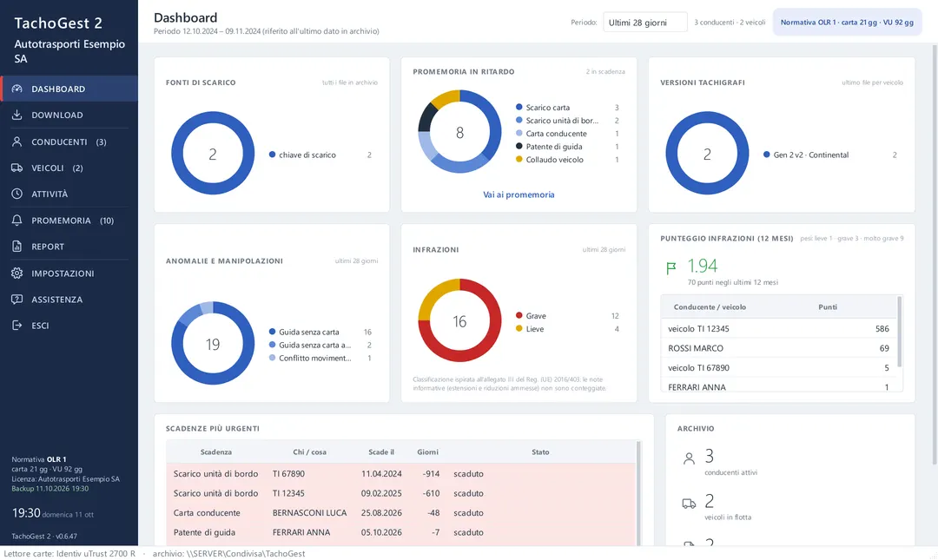
Task: Select row 'veicolo TI 12345' with 586 points
Action: click(x=779, y=328)
